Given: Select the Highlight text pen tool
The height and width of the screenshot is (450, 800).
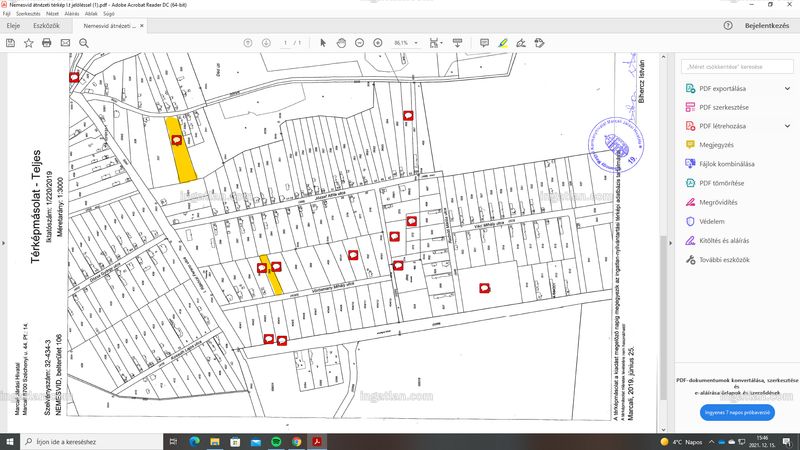Looking at the screenshot, I should coord(503,43).
